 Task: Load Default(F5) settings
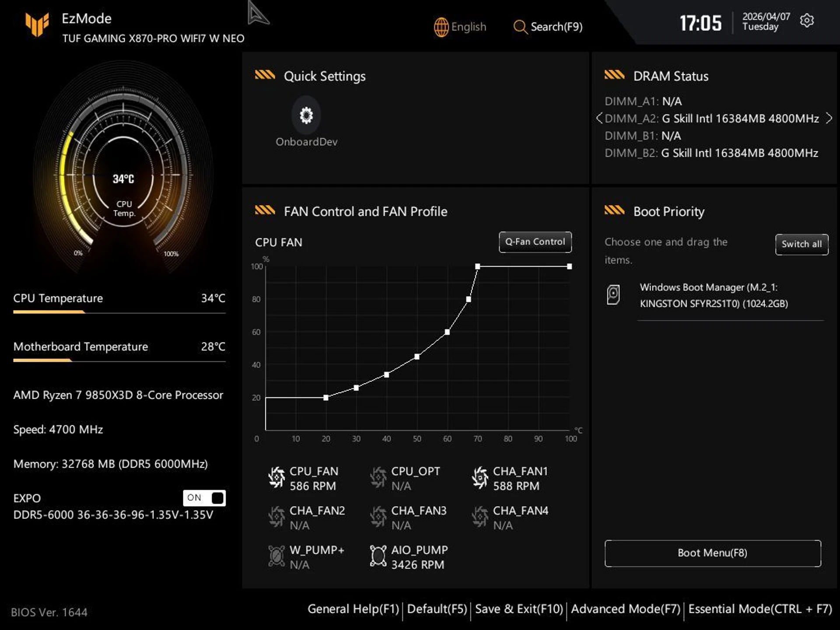point(437,609)
